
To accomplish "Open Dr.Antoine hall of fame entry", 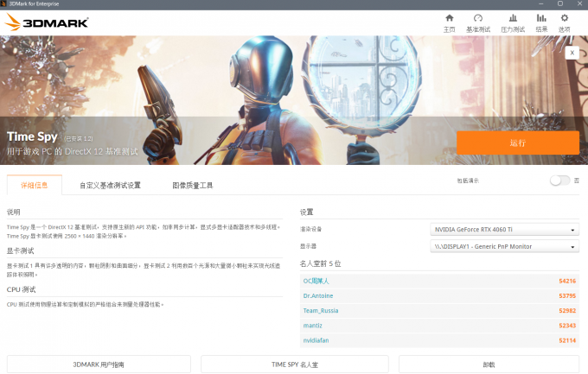I will (318, 295).
